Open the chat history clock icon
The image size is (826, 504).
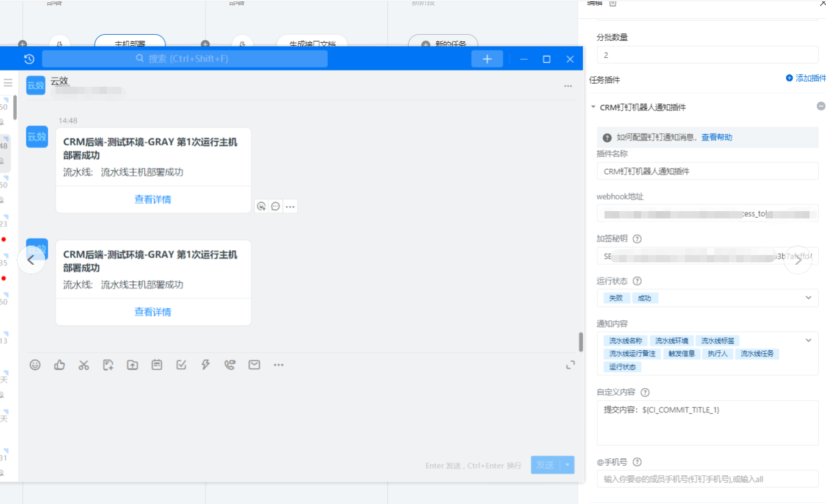point(29,59)
